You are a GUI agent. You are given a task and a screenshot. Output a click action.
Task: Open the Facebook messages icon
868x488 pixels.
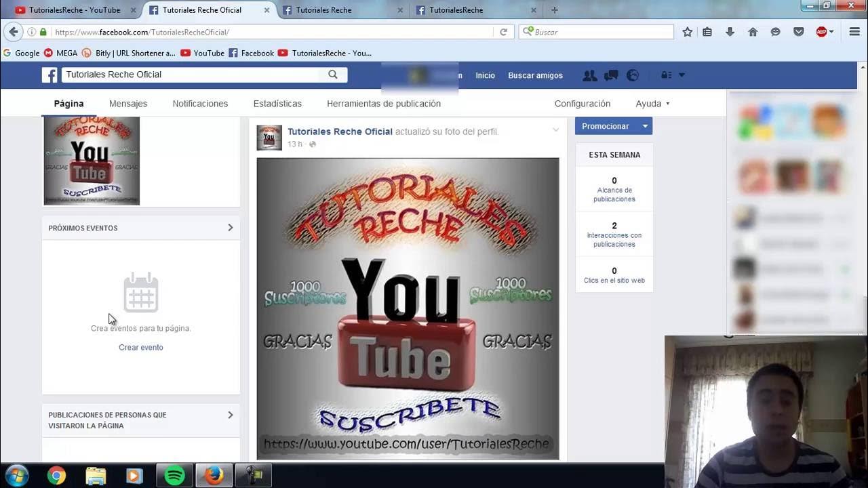(x=610, y=75)
